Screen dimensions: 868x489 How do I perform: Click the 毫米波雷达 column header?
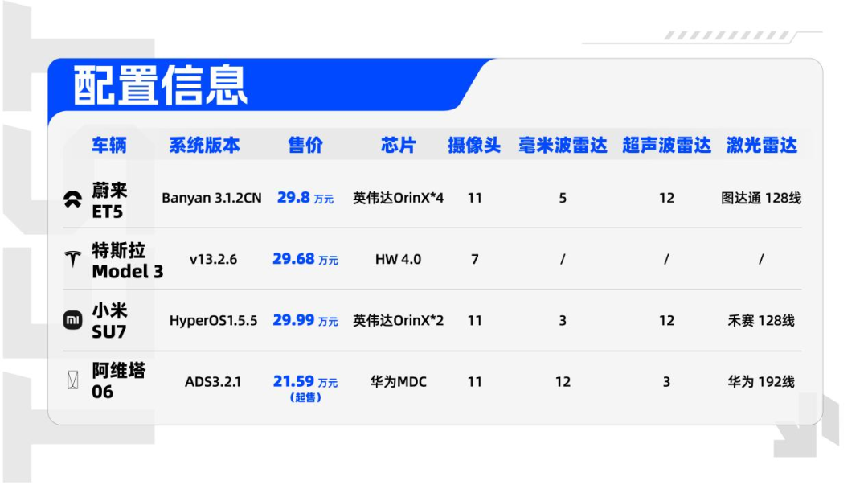563,146
